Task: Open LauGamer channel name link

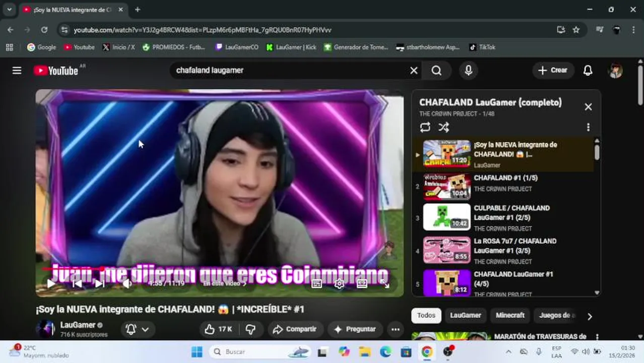Action: coord(78,325)
